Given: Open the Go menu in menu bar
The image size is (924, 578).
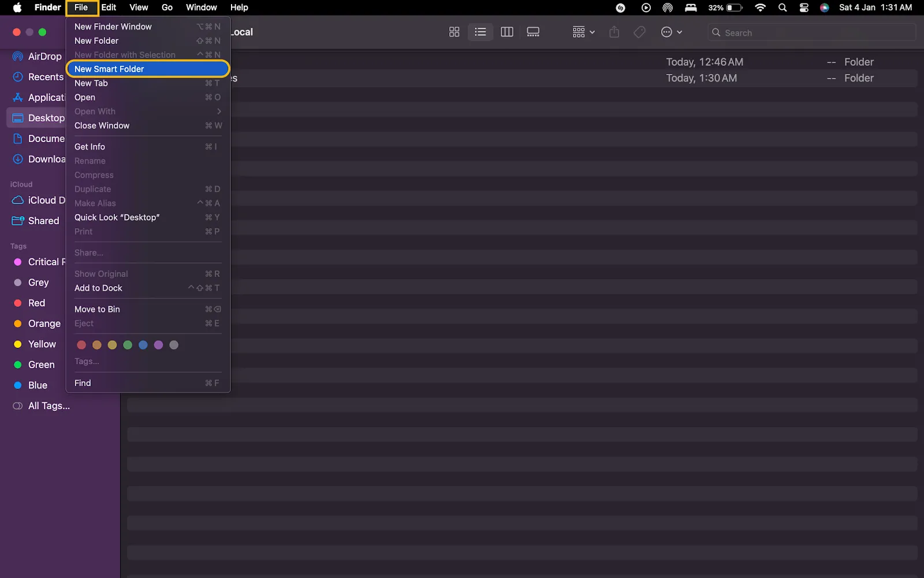Looking at the screenshot, I should coord(167,8).
